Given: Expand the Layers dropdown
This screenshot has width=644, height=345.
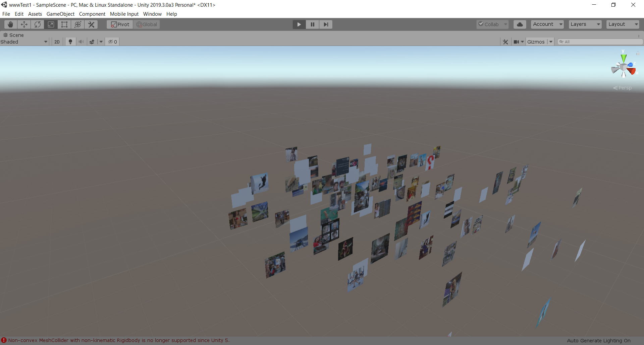Looking at the screenshot, I should pos(585,24).
